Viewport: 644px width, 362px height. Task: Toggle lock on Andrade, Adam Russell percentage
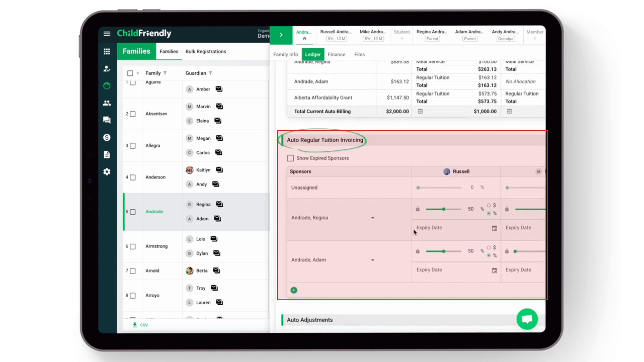point(417,251)
